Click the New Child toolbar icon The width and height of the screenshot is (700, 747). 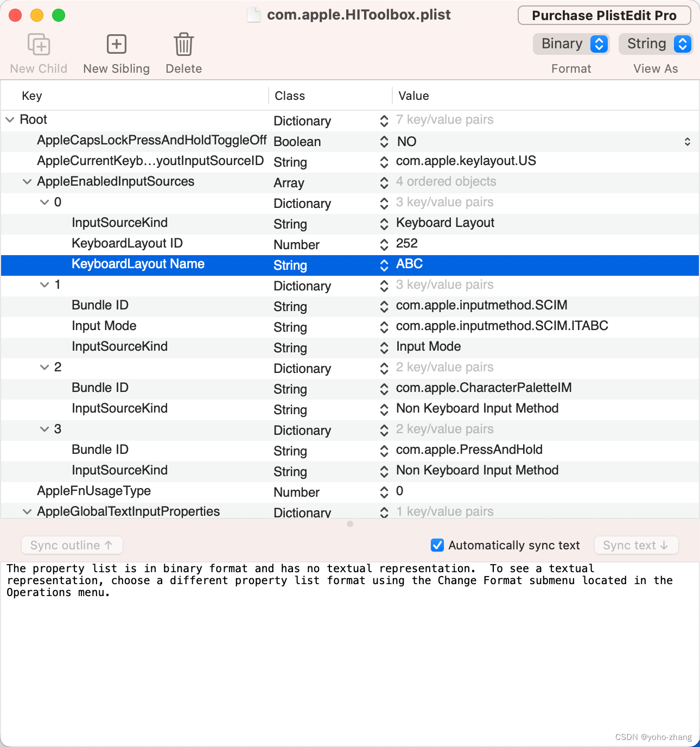(39, 44)
